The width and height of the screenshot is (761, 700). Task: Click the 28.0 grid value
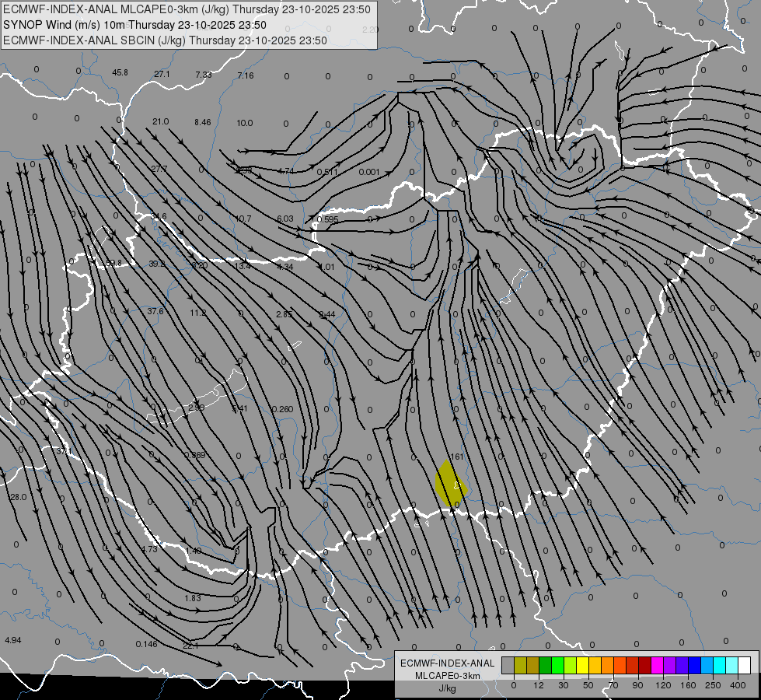tap(19, 497)
